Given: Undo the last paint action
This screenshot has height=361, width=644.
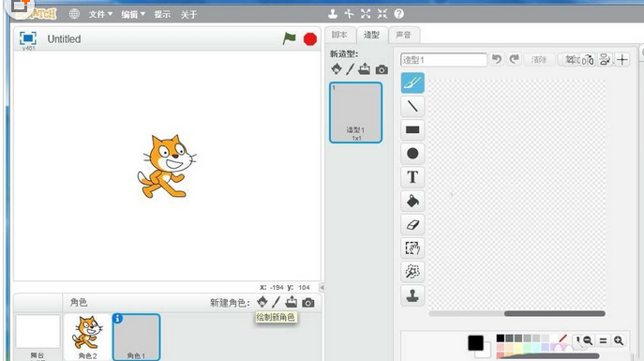Looking at the screenshot, I should [x=497, y=59].
